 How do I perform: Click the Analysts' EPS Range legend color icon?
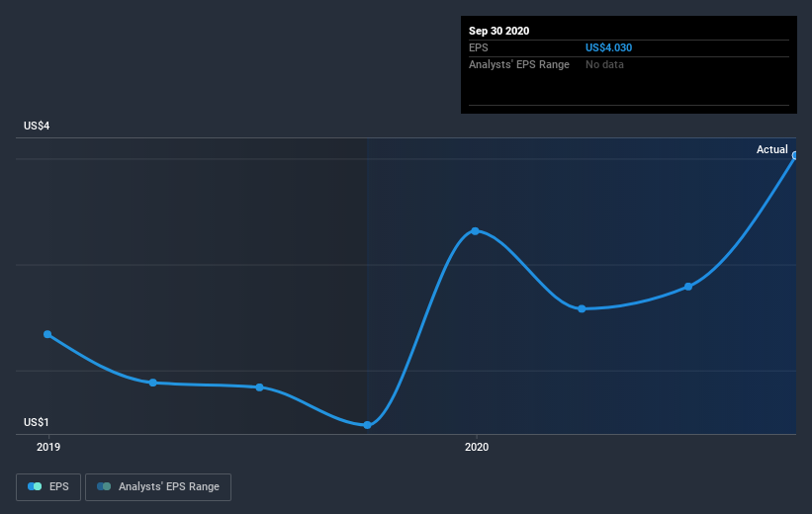(104, 486)
